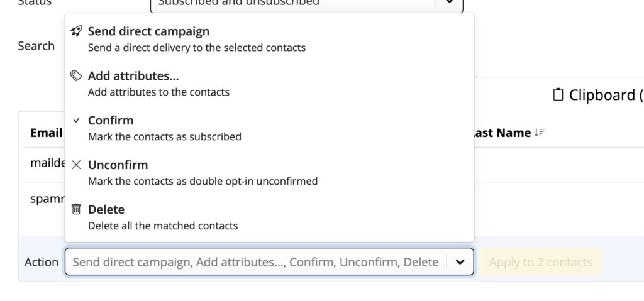The height and width of the screenshot is (301, 644).
Task: Click the Status select showing Subscribed and unsubscribed
Action: (x=307, y=4)
